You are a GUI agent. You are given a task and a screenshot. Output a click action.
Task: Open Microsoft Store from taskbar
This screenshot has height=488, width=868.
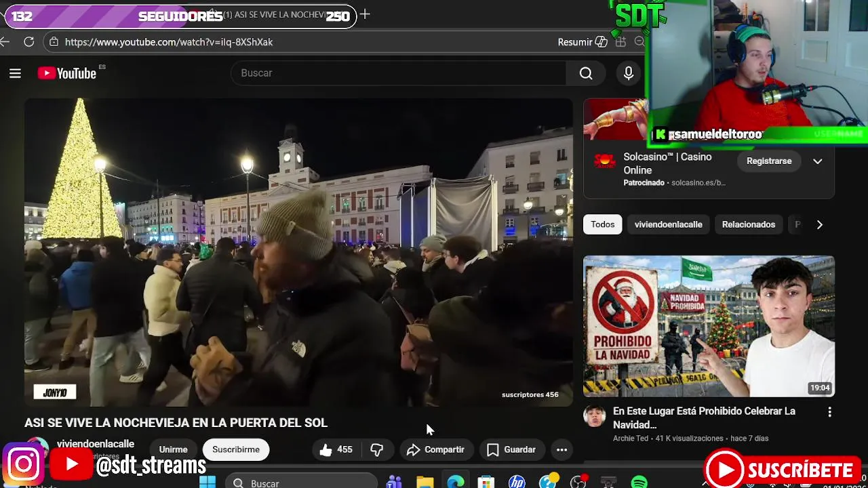[486, 483]
